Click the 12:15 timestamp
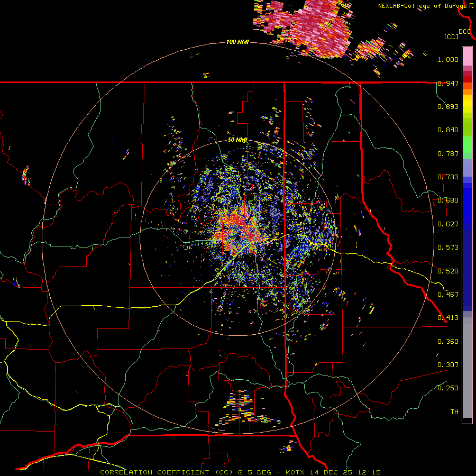The image size is (476, 476). (369, 472)
